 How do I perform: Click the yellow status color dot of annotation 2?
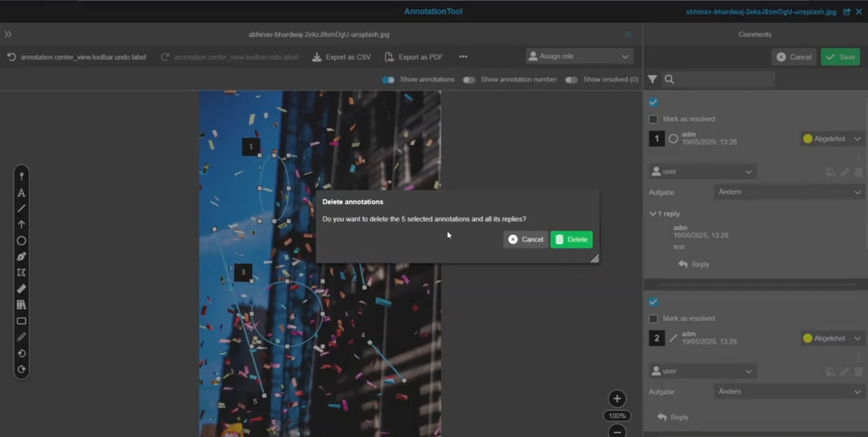[x=807, y=338]
